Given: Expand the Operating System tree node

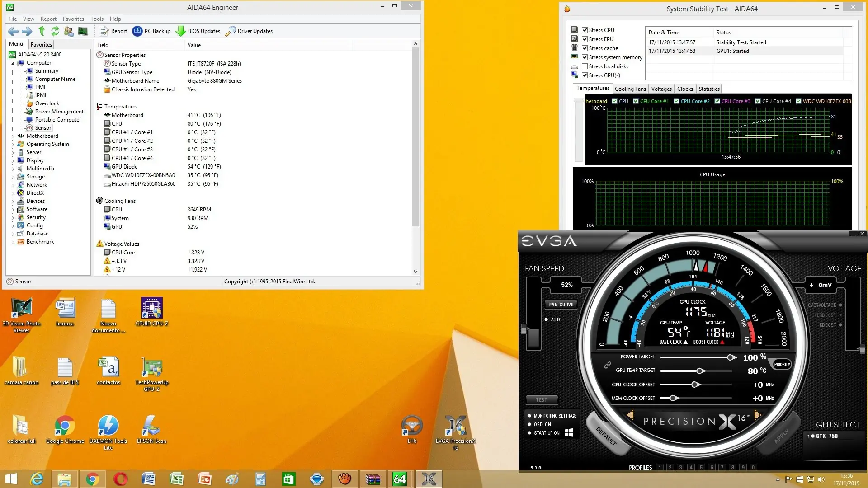Looking at the screenshot, I should tap(13, 145).
